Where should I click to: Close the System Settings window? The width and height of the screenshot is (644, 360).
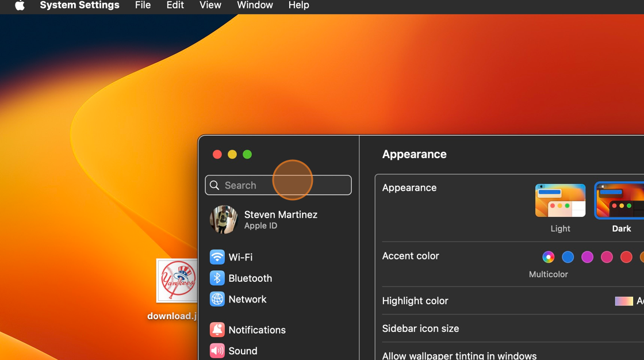click(217, 155)
